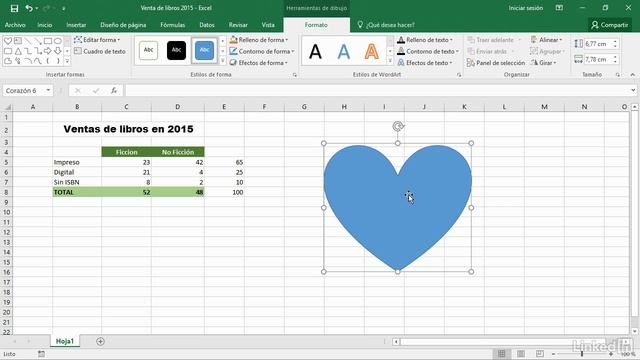Switch to Page Layout view in status bar
The height and width of the screenshot is (360, 640).
(521, 354)
